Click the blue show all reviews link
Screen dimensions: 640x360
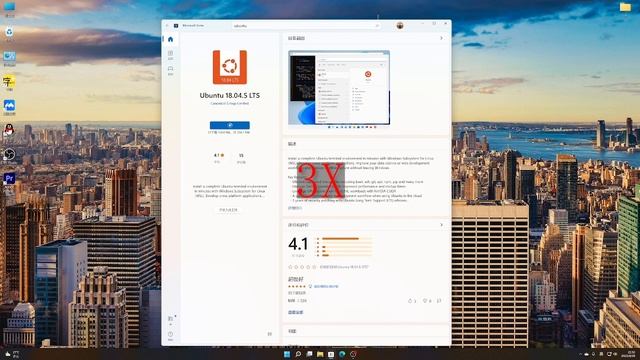point(296,312)
